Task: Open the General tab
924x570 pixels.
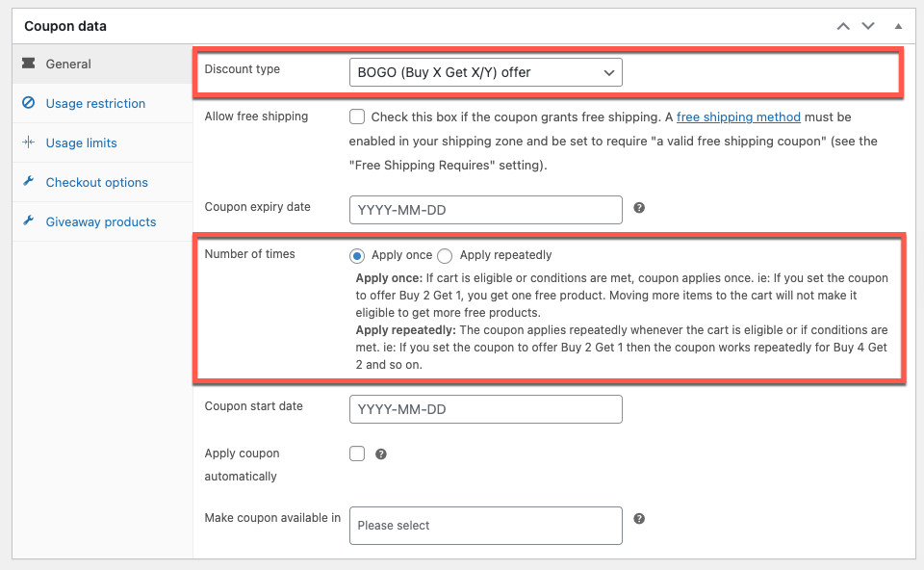Action: [103, 64]
